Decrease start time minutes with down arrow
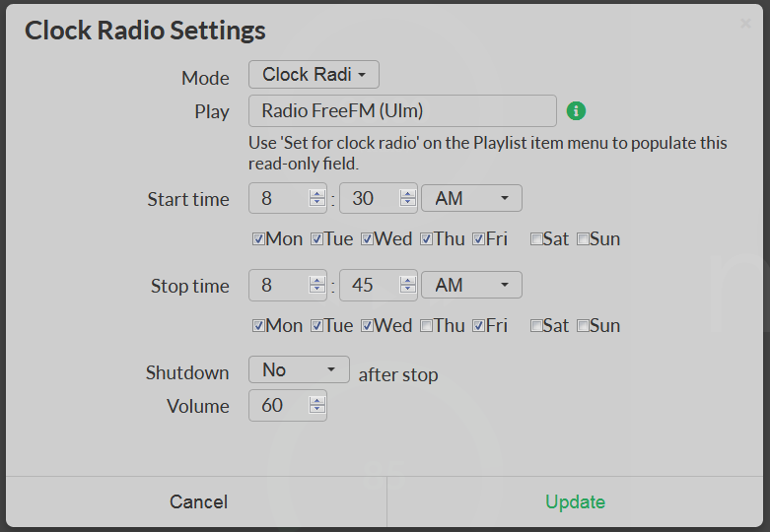Viewport: 770px width, 532px height. (x=407, y=203)
